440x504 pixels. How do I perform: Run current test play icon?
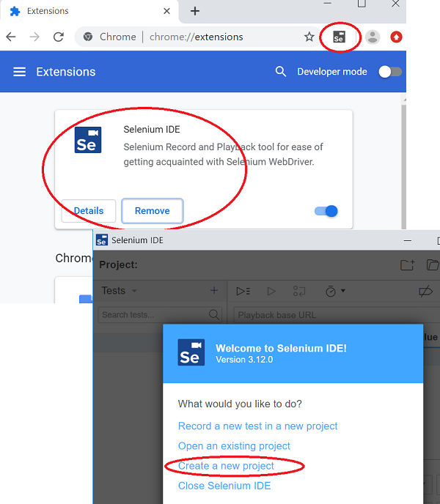pos(271,291)
